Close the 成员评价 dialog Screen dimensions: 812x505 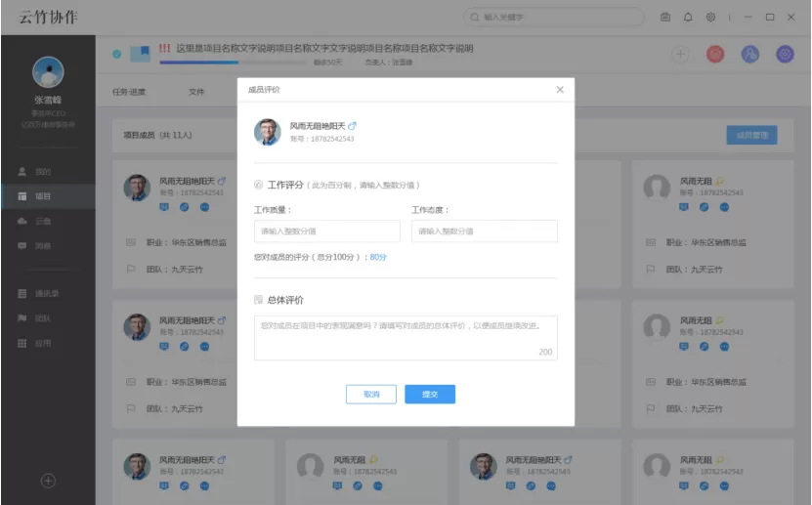pyautogui.click(x=560, y=90)
